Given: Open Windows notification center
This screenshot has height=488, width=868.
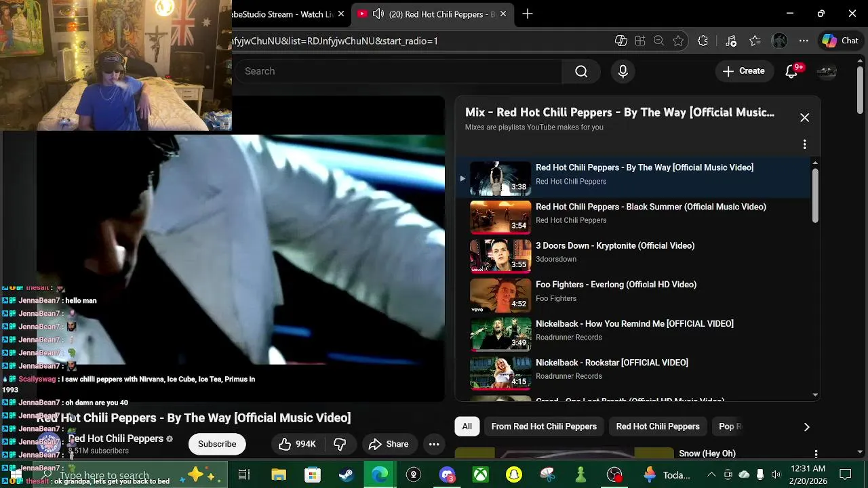Looking at the screenshot, I should click(x=846, y=475).
